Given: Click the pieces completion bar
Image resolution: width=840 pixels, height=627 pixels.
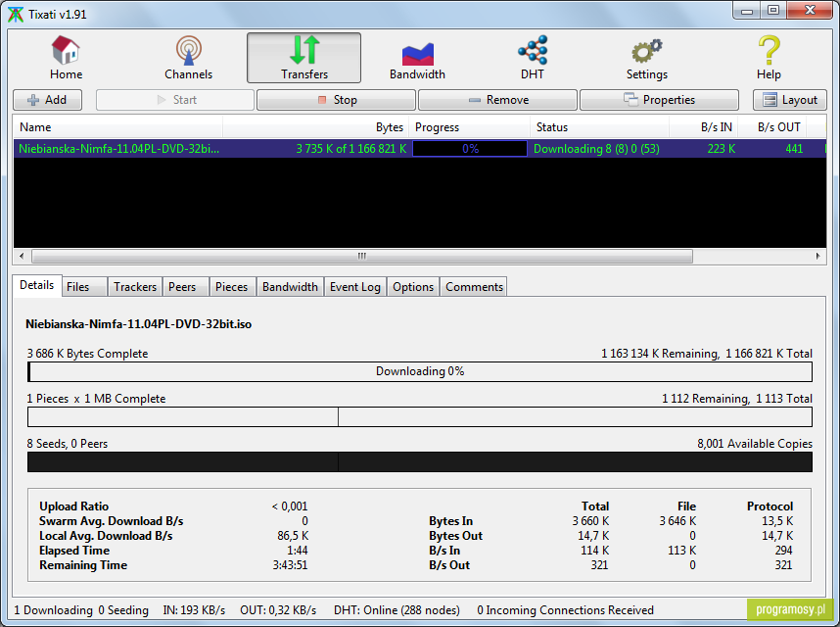Looking at the screenshot, I should pos(420,417).
